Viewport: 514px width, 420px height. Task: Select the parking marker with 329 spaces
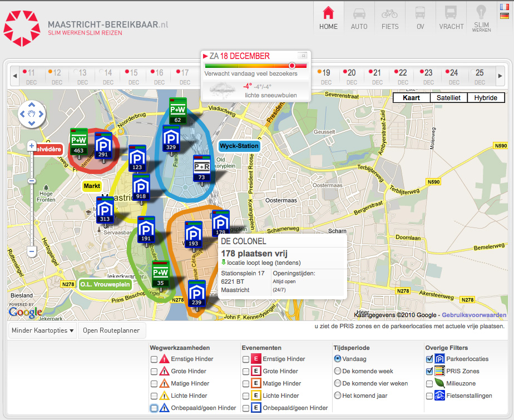[171, 139]
